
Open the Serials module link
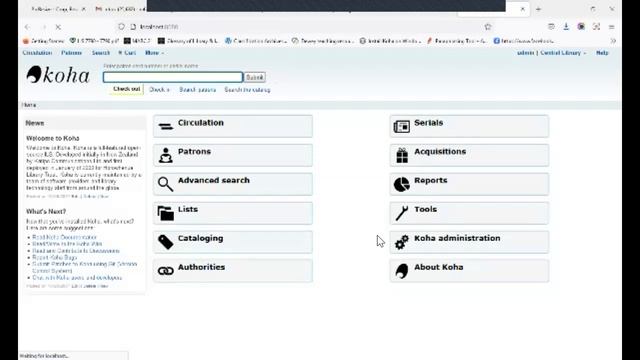[x=428, y=123]
